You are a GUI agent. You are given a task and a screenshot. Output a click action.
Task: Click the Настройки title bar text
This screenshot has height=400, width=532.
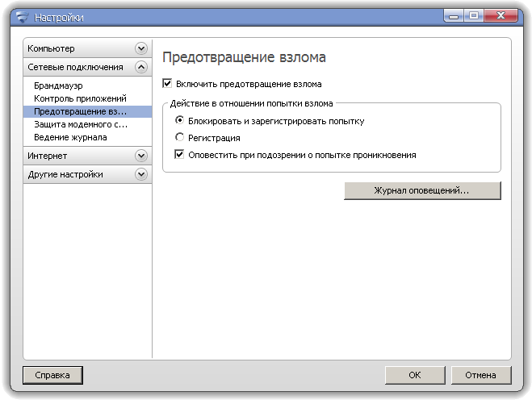59,18
